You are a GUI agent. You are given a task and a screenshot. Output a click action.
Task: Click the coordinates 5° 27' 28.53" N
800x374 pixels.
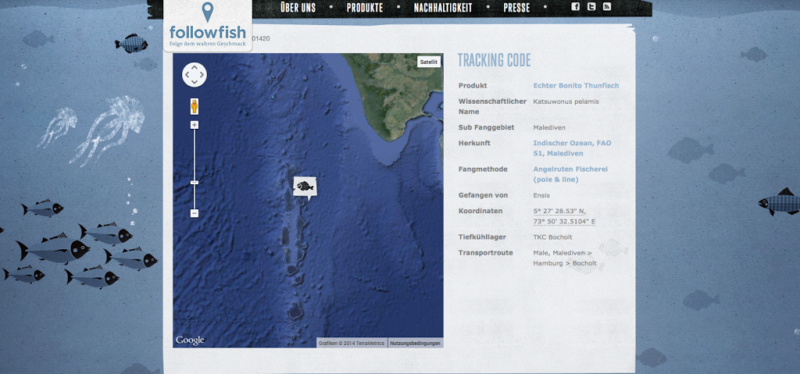[x=560, y=211]
